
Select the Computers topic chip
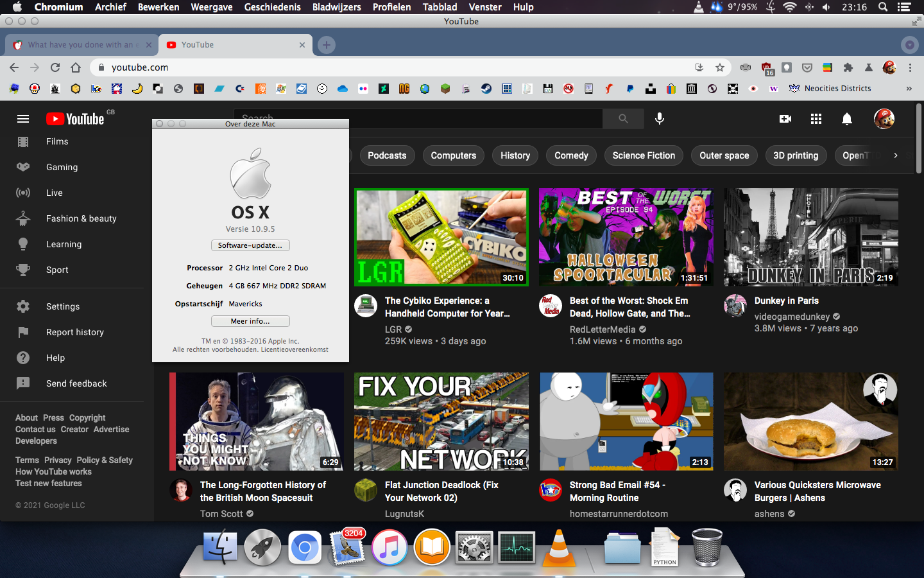[x=454, y=155]
